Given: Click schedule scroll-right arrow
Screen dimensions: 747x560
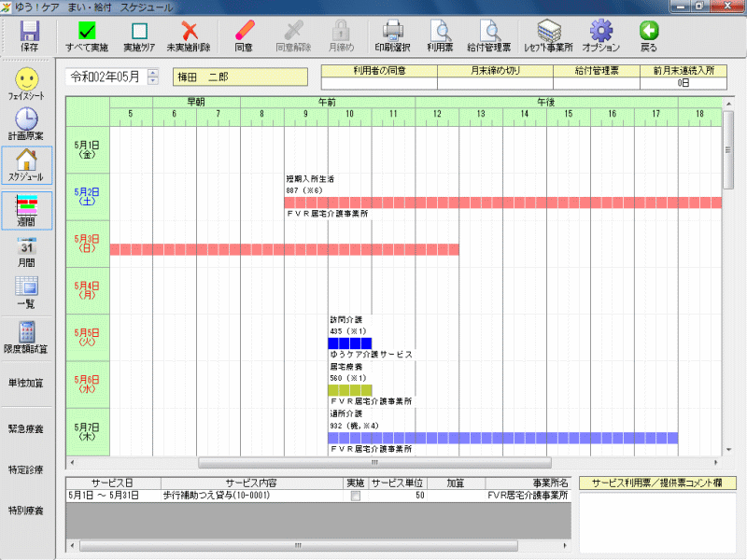Looking at the screenshot, I should (x=715, y=462).
